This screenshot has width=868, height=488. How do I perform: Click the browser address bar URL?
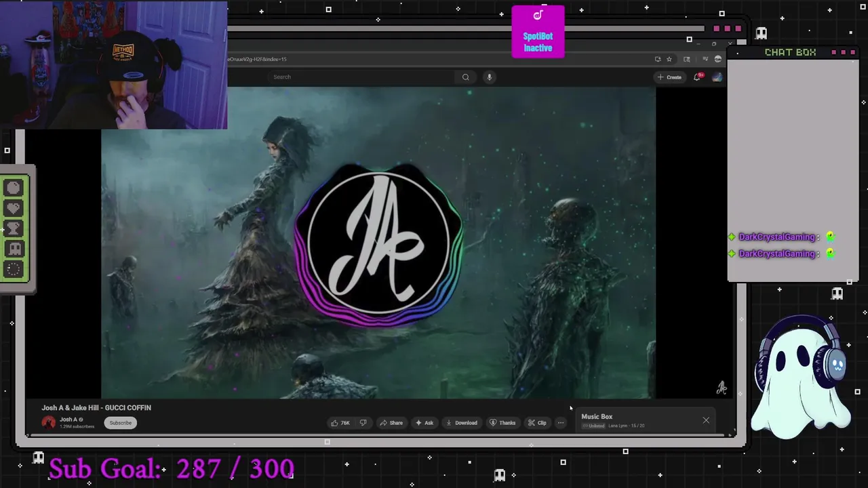point(258,59)
